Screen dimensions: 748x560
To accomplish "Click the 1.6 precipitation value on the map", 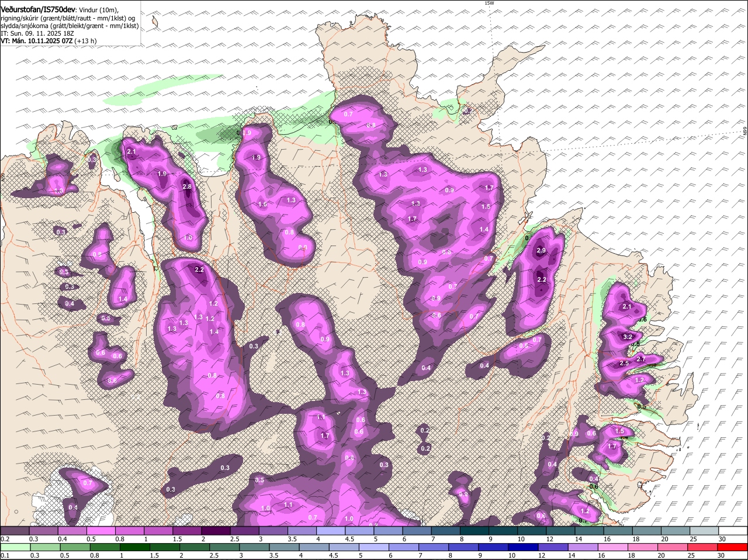I will (262, 205).
